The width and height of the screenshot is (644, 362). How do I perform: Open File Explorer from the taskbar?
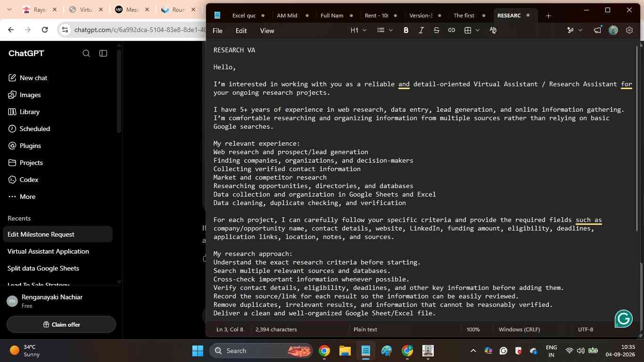tap(345, 351)
